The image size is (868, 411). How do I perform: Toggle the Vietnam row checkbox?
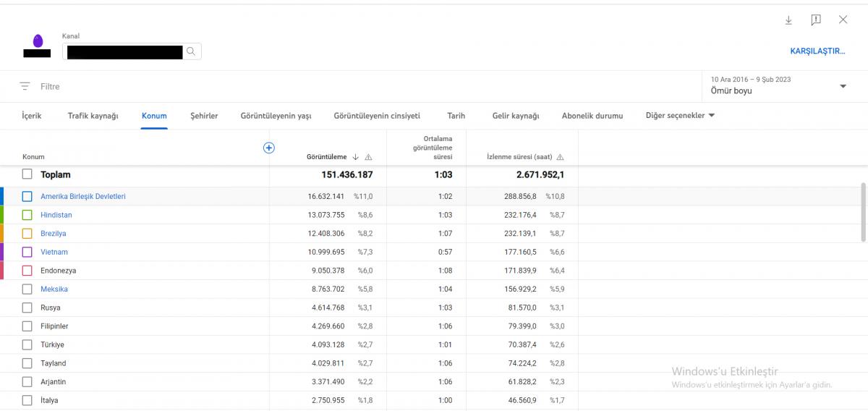point(27,252)
